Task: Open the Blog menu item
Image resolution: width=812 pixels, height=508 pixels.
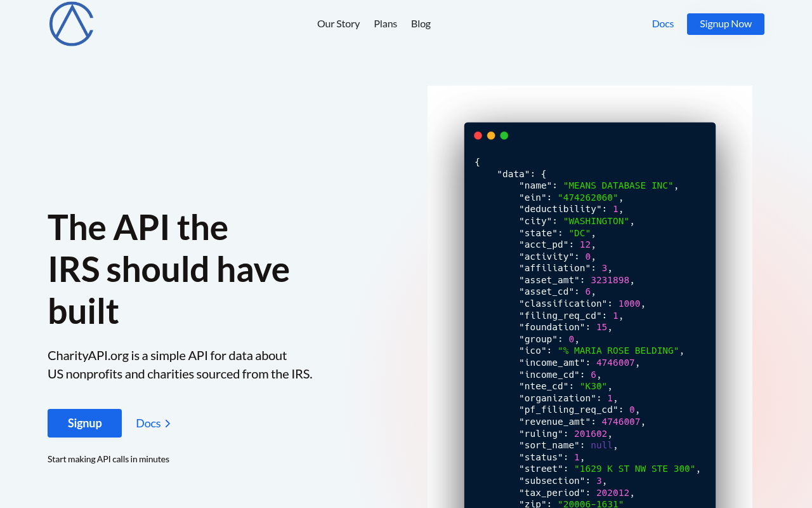Action: pos(421,23)
